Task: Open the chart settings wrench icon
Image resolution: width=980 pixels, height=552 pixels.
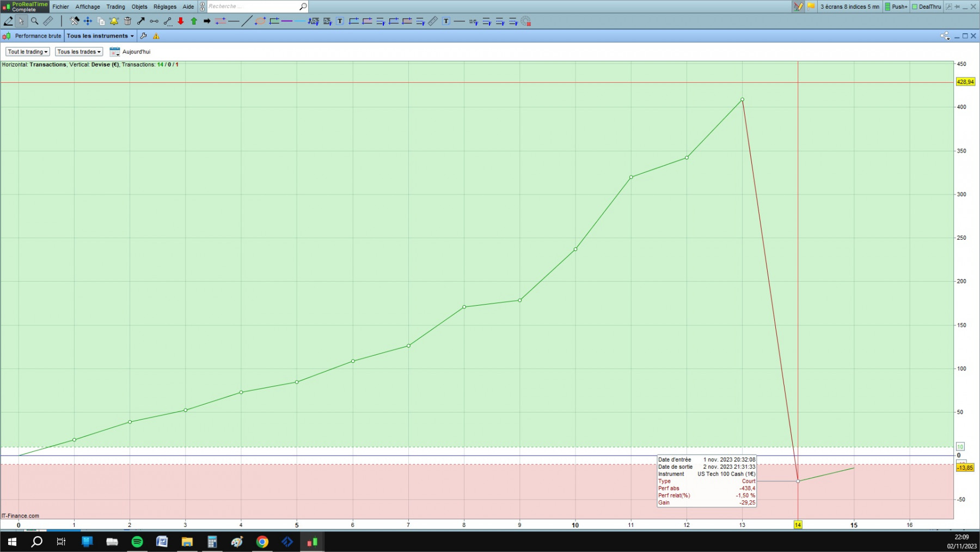Action: tap(144, 36)
